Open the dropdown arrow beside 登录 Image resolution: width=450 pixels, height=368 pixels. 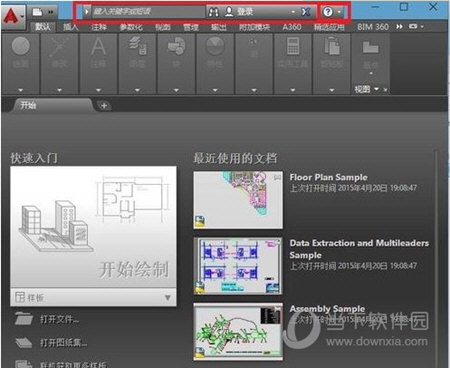click(293, 12)
